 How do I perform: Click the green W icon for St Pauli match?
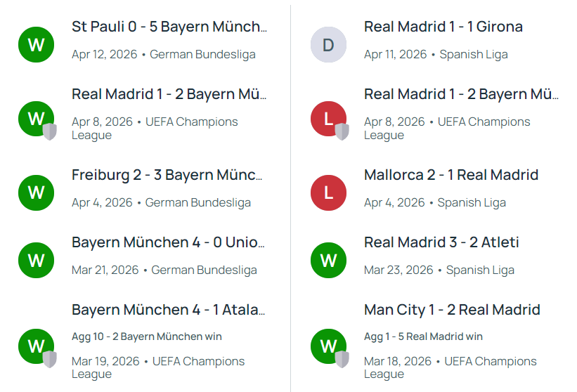[x=36, y=45]
